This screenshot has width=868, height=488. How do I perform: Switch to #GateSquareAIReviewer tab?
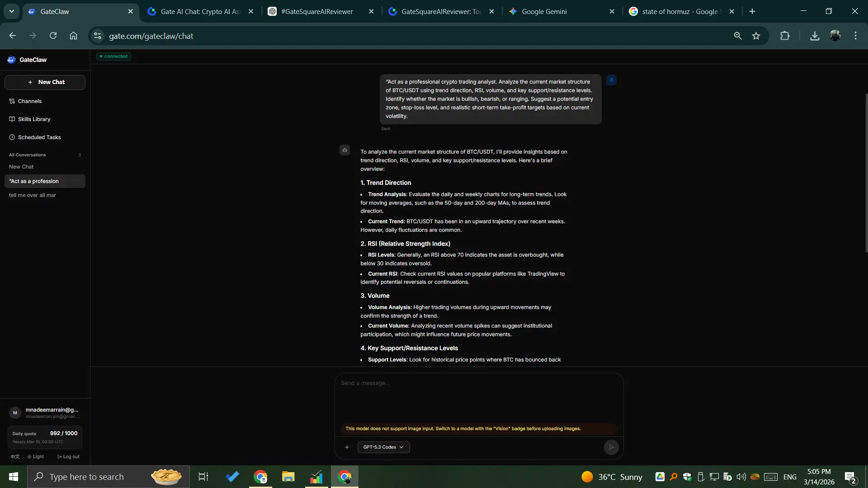(x=317, y=11)
